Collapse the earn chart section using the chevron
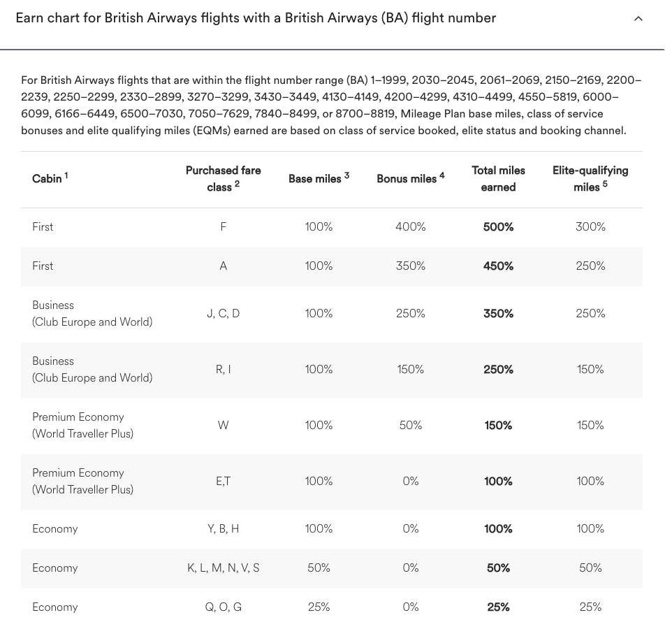The width and height of the screenshot is (672, 636). (638, 19)
